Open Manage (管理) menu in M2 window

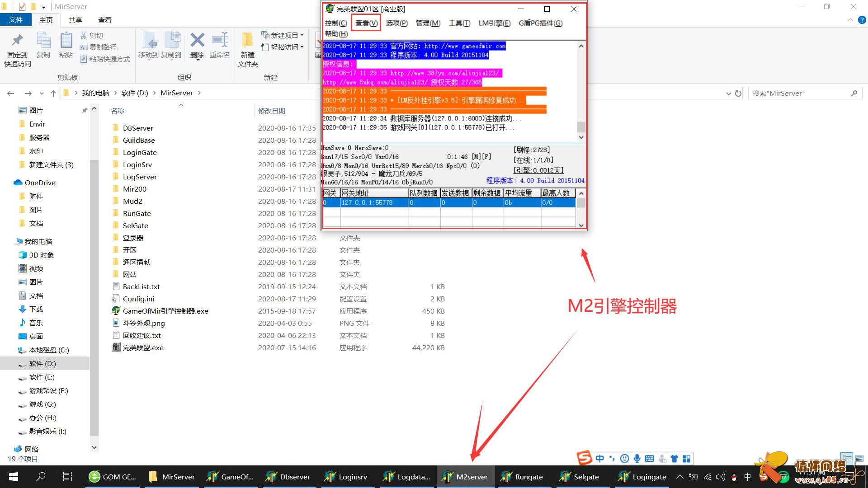coord(428,23)
